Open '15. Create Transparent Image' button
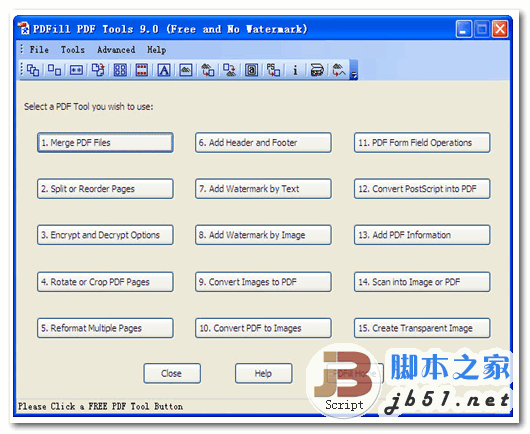 point(422,328)
